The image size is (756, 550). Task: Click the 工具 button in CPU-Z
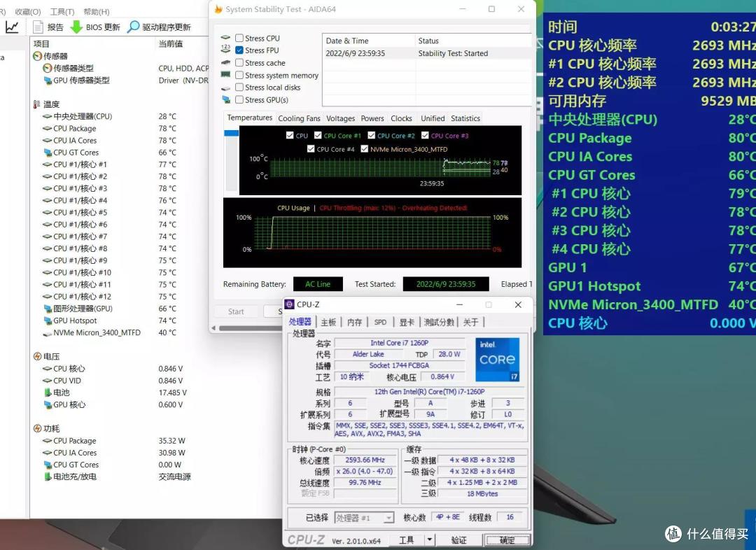click(x=406, y=540)
